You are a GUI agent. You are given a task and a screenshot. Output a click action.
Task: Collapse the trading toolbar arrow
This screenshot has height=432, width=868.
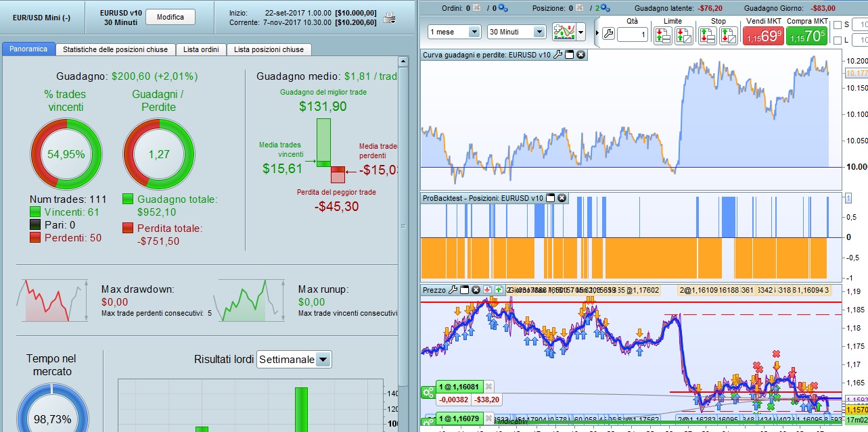point(596,32)
